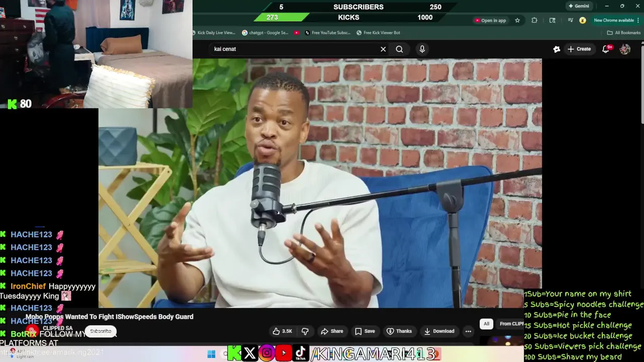Select the All filter chip
Screen dimensions: 644x362
click(486, 324)
